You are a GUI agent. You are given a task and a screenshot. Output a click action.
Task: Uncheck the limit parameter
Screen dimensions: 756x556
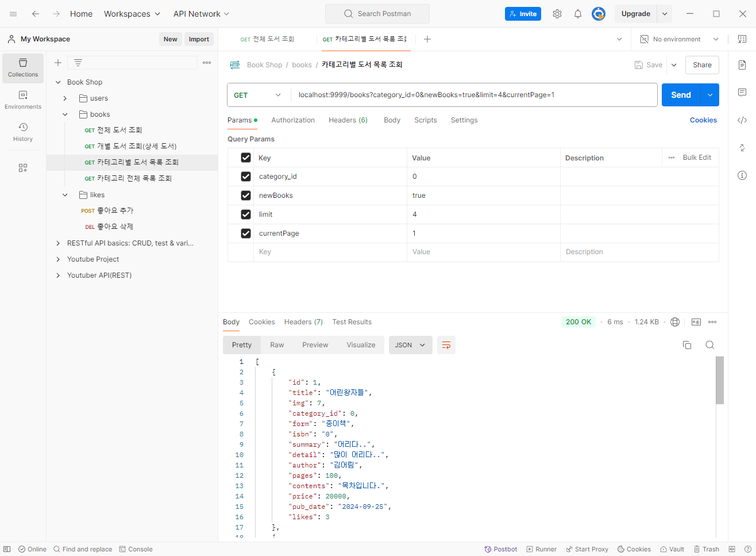(x=246, y=214)
